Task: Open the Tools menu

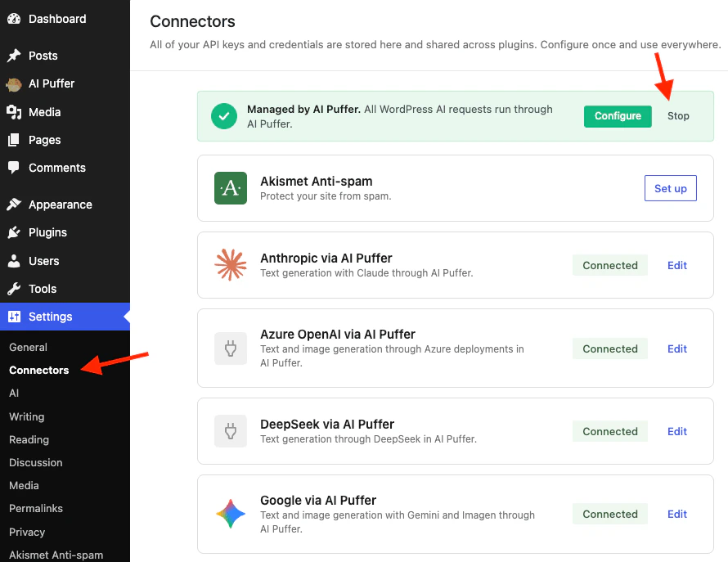Action: (43, 289)
